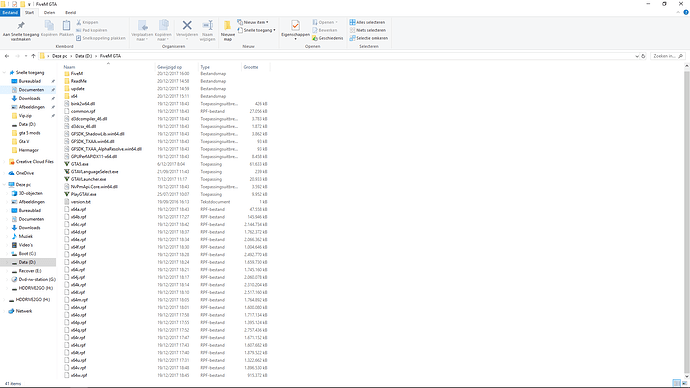Viewport: 690px width, 388px height.
Task: Open the Help question mark icon
Action: click(x=686, y=12)
